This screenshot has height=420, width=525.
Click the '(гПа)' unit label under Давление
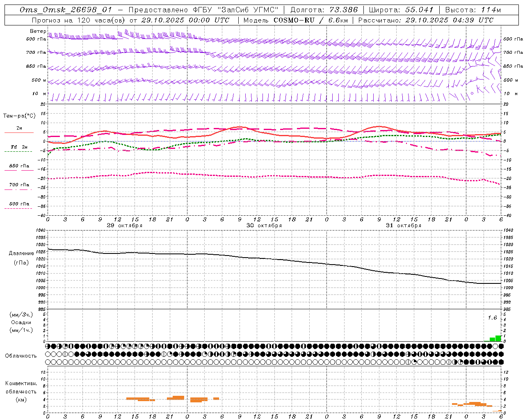[x=21, y=262]
